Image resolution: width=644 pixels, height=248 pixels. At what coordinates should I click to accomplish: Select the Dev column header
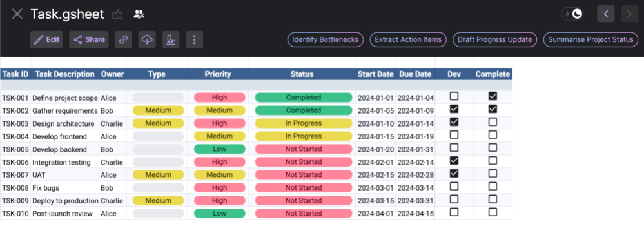[454, 74]
